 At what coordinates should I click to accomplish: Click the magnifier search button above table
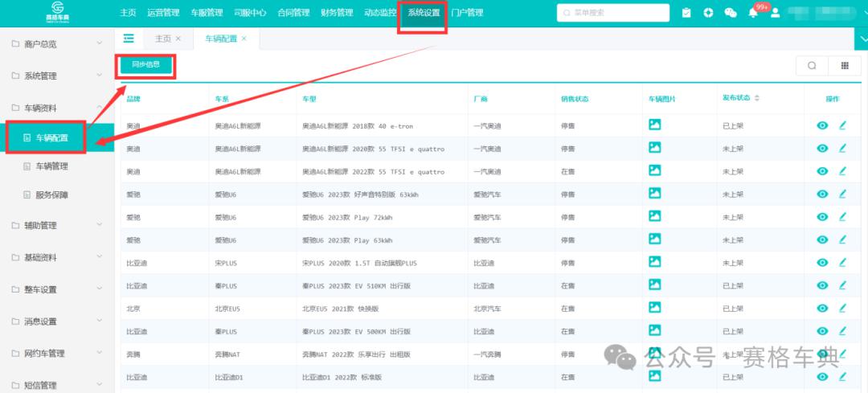(x=812, y=65)
